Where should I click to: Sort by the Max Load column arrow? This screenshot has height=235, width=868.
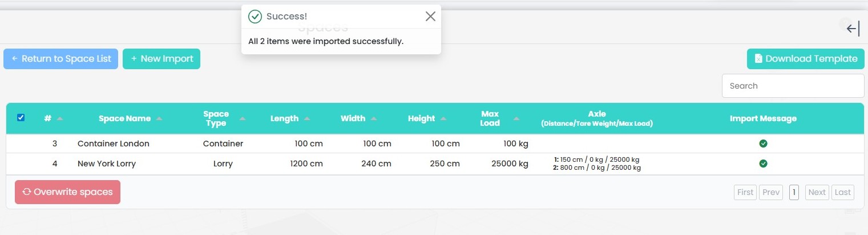516,118
